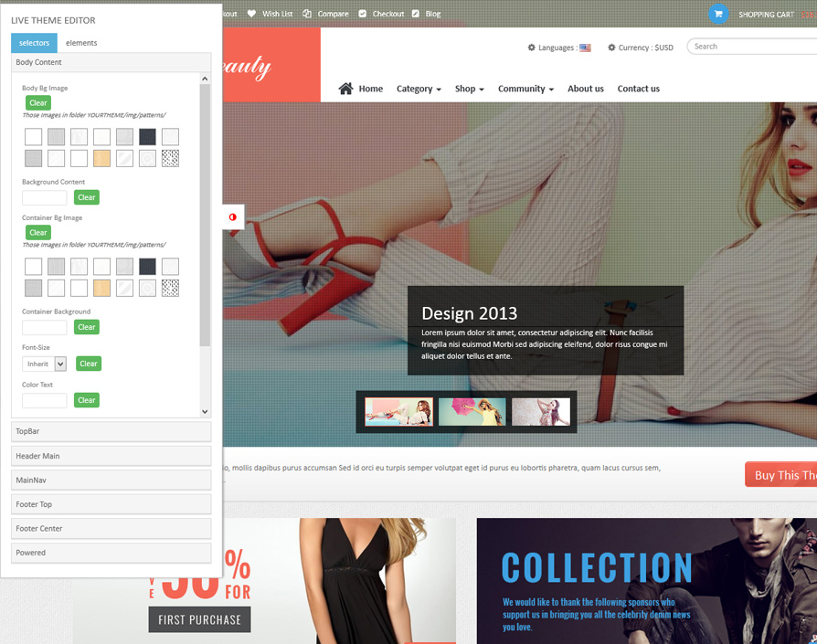817x644 pixels.
Task: Click the COLLECTION banner
Action: coord(647,580)
